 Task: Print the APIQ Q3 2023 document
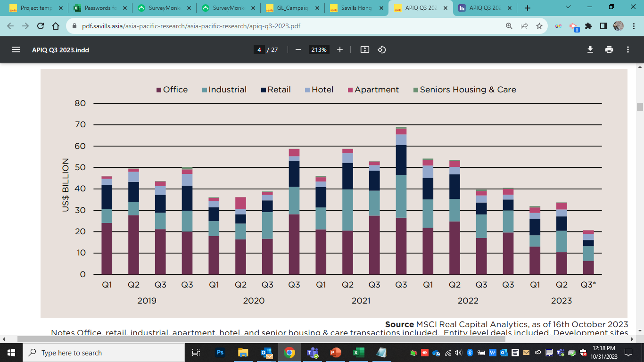pyautogui.click(x=610, y=49)
